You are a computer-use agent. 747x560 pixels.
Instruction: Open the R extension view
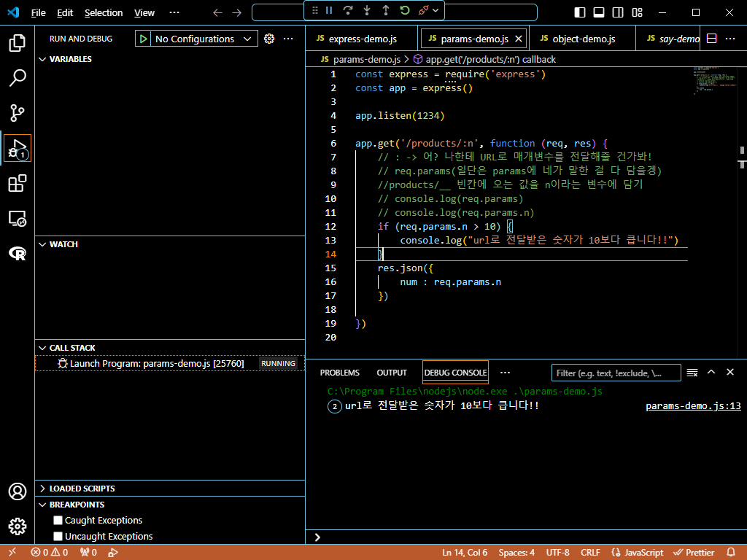pyautogui.click(x=18, y=253)
